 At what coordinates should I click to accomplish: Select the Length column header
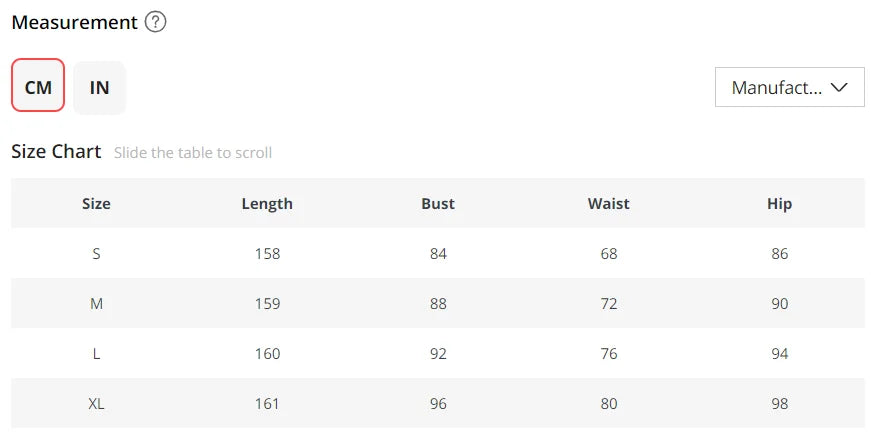[x=267, y=203]
